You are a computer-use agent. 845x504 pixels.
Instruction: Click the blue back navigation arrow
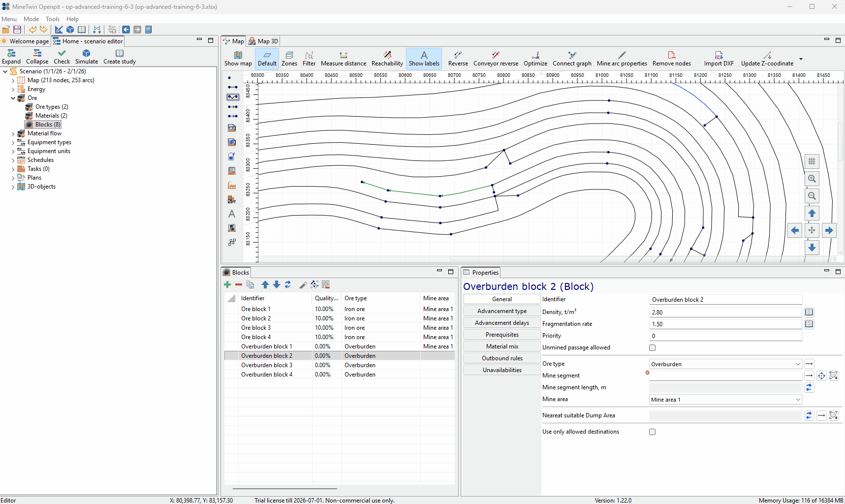(x=126, y=30)
